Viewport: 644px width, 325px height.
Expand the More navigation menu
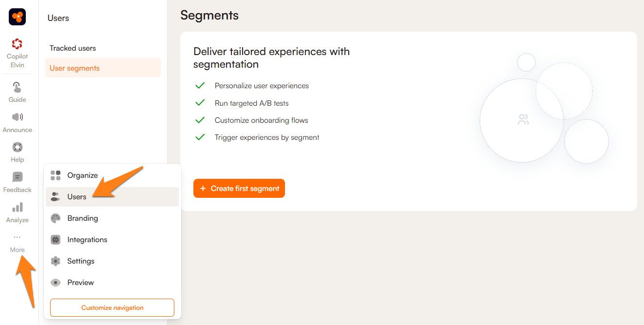pyautogui.click(x=17, y=243)
